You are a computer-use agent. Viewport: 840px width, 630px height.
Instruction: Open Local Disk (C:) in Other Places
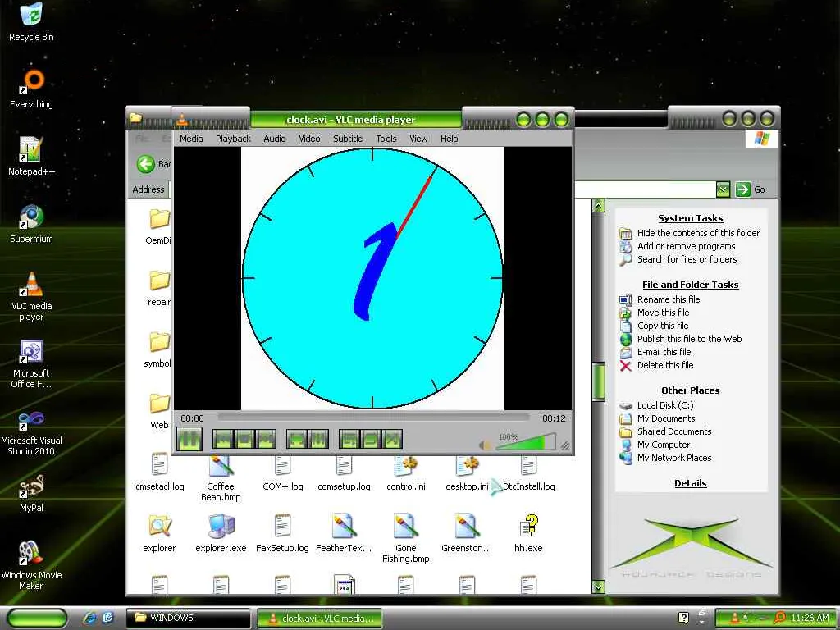[664, 405]
